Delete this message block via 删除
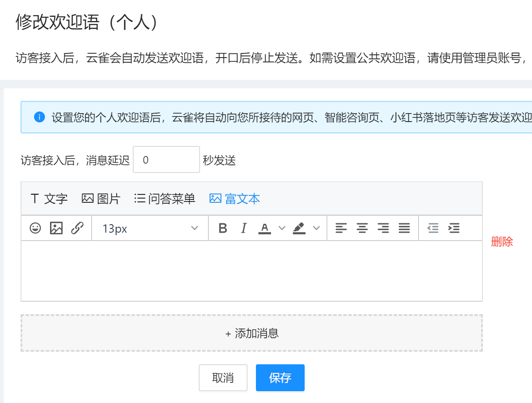Viewport: 532px width, 403px height. 502,241
